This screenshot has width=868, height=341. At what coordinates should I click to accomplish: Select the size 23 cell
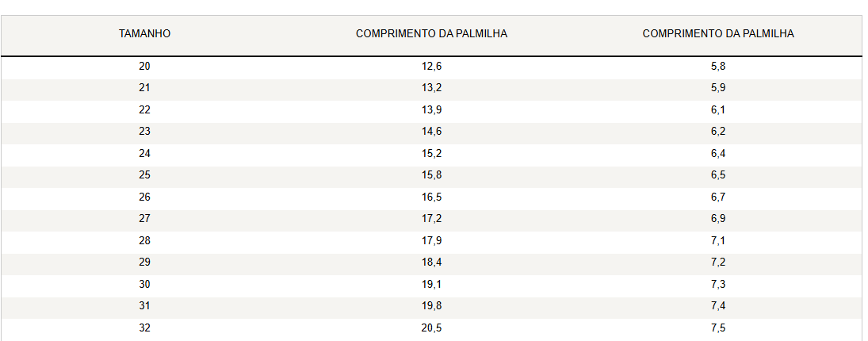click(x=144, y=132)
